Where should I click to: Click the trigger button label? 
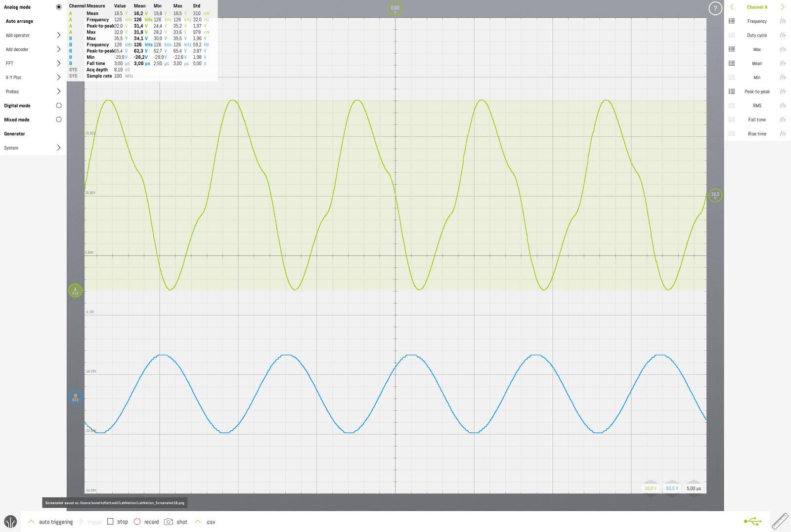[x=94, y=522]
